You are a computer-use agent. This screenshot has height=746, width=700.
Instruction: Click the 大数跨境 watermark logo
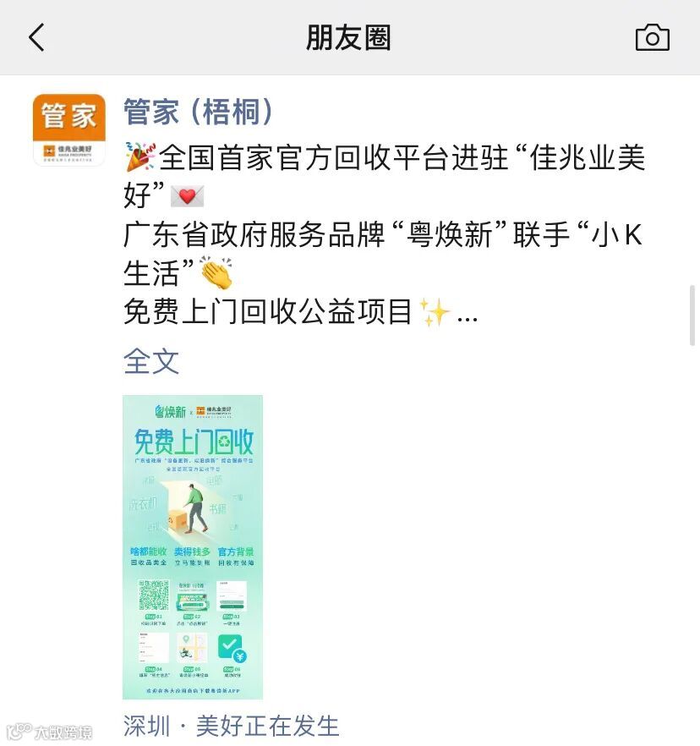pos(50,732)
